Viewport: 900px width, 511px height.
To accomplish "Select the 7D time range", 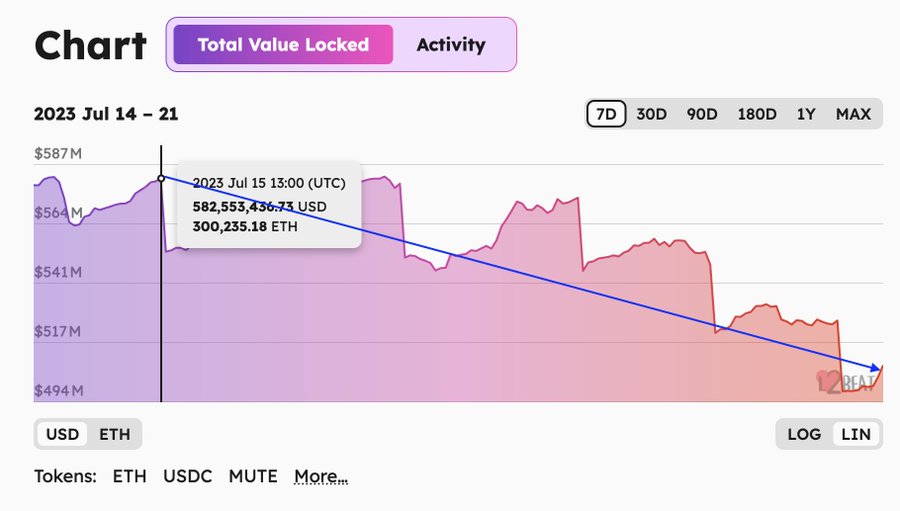I will pyautogui.click(x=606, y=114).
